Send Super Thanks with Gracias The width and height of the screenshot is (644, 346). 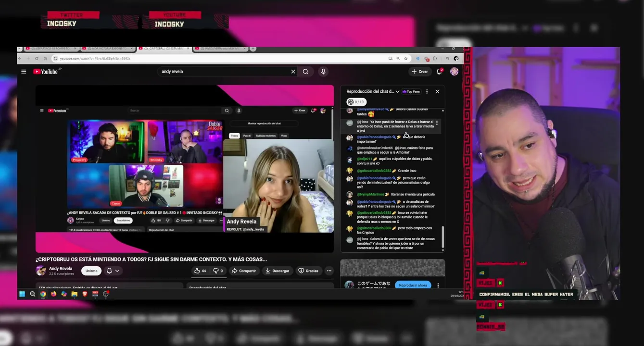(x=308, y=271)
